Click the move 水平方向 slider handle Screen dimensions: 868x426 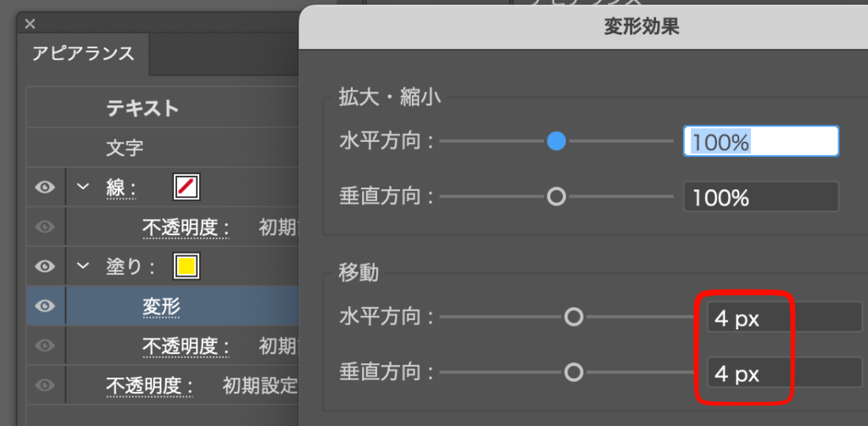point(574,317)
